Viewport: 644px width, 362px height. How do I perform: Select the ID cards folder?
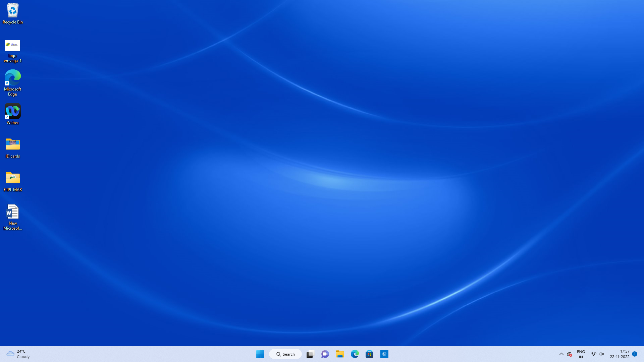pyautogui.click(x=13, y=148)
